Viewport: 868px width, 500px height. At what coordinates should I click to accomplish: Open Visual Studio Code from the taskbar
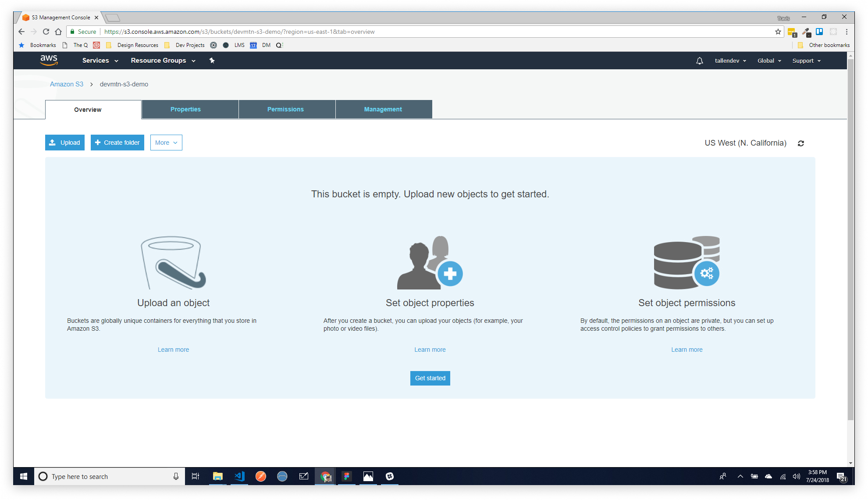click(x=239, y=476)
